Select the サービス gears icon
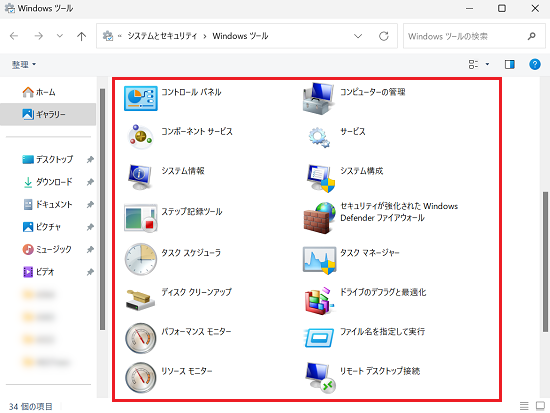The height and width of the screenshot is (413, 550). [x=319, y=138]
